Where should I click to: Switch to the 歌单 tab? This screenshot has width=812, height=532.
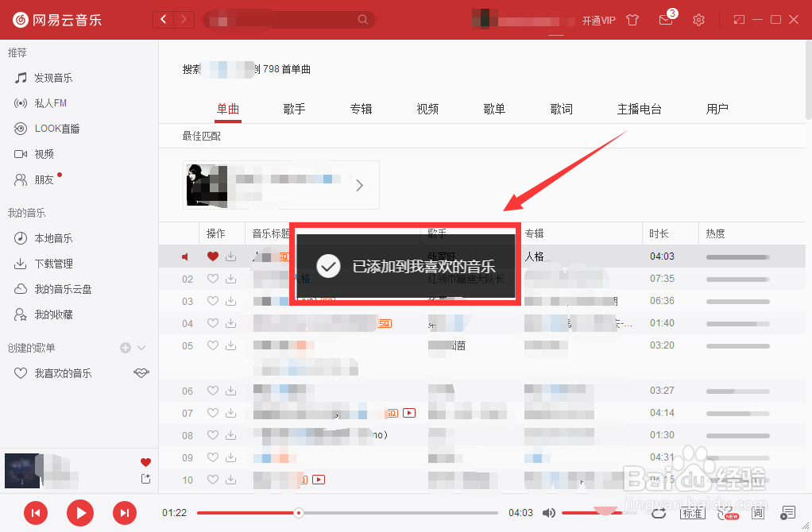click(x=494, y=110)
